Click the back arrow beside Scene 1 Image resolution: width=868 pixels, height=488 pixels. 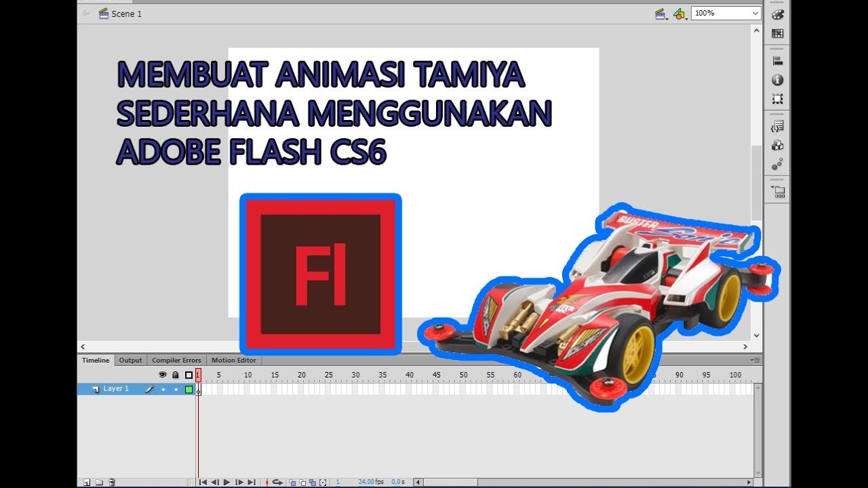tap(87, 14)
